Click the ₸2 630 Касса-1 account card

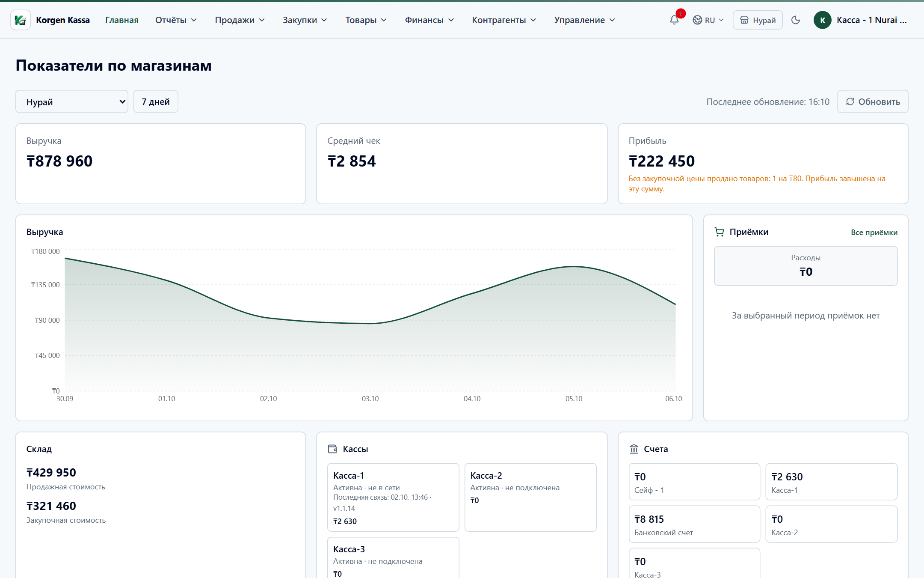831,482
